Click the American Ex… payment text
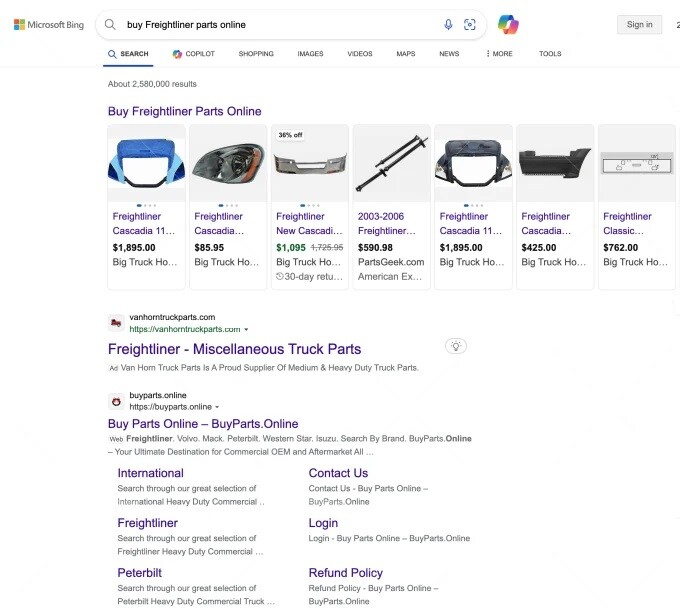The height and width of the screenshot is (613, 680). [389, 277]
